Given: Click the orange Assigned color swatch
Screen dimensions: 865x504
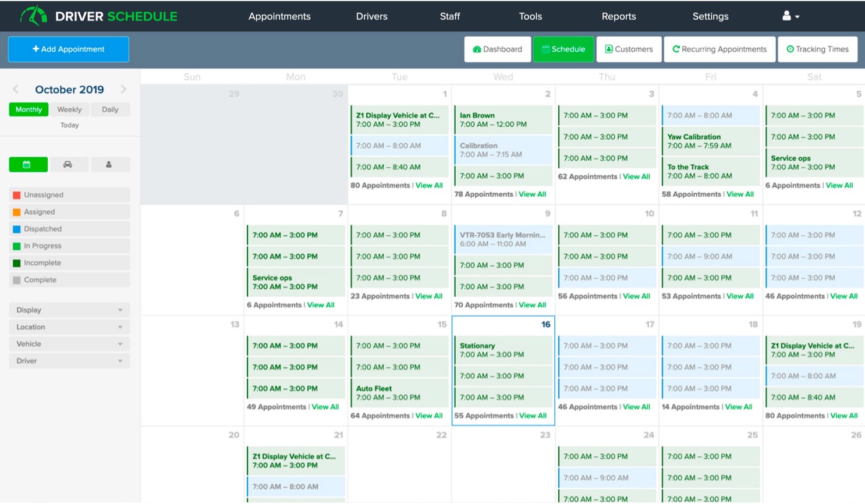Looking at the screenshot, I should (17, 212).
